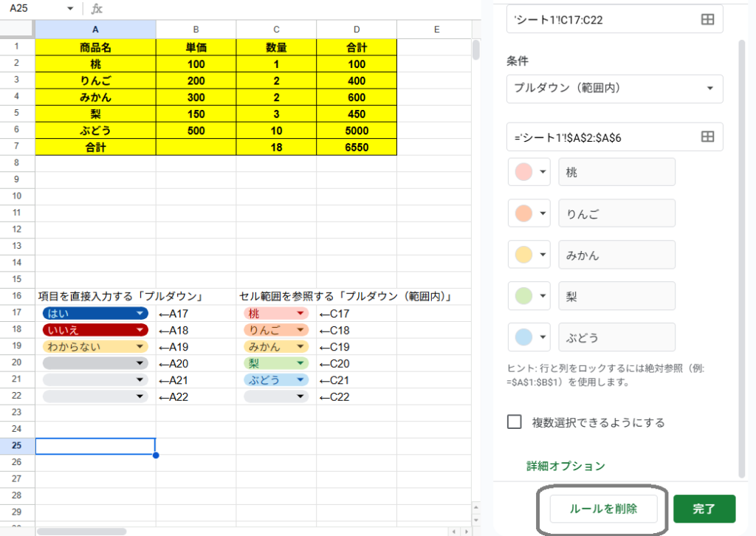Image resolution: width=756 pixels, height=536 pixels.
Task: Open the name box dropdown arrow for A25
Action: pyautogui.click(x=70, y=8)
